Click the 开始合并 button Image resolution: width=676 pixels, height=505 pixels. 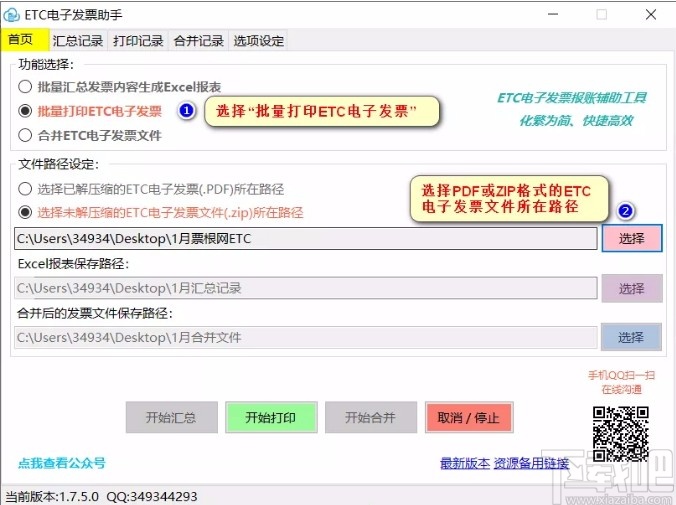coord(371,417)
